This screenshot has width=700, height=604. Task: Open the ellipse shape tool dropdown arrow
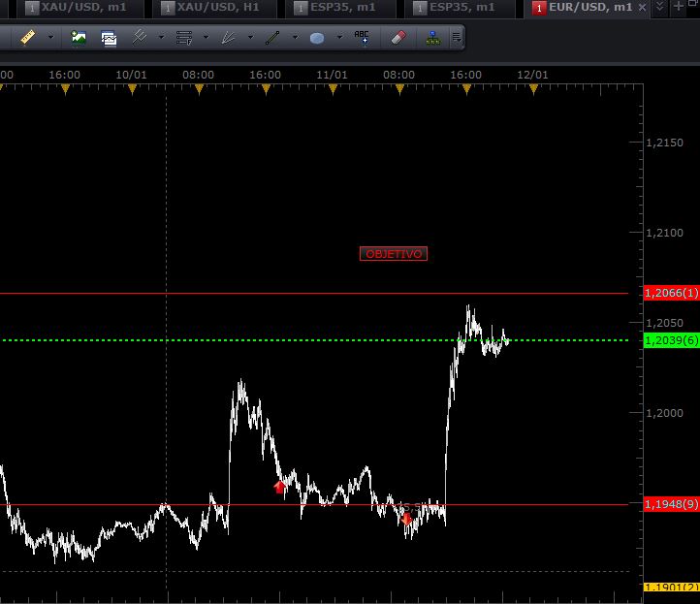(339, 39)
